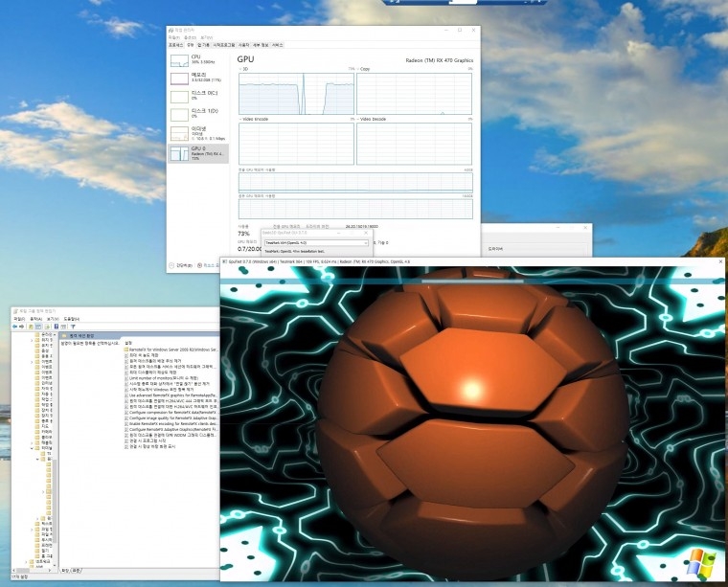728x587 pixels.
Task: Open the 보기 menu in Task Manager
Action: [206, 38]
